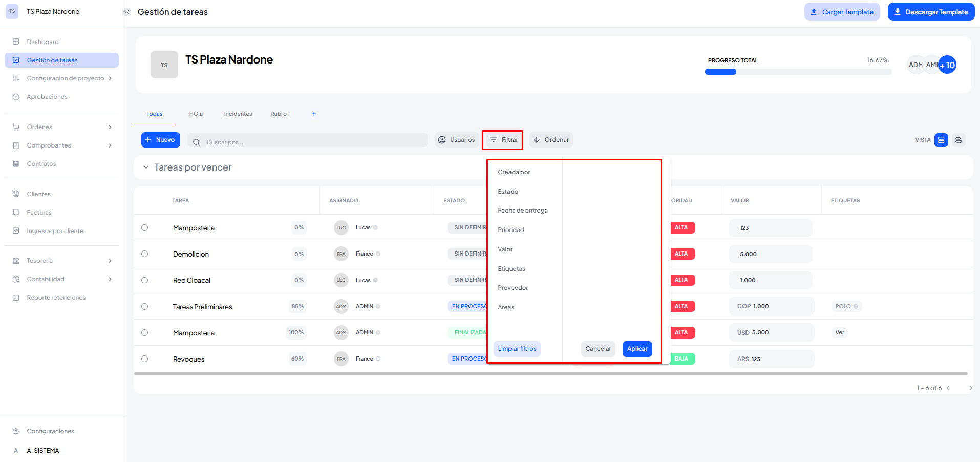
Task: Open Configuraciones gear in sidebar
Action: [x=16, y=431]
